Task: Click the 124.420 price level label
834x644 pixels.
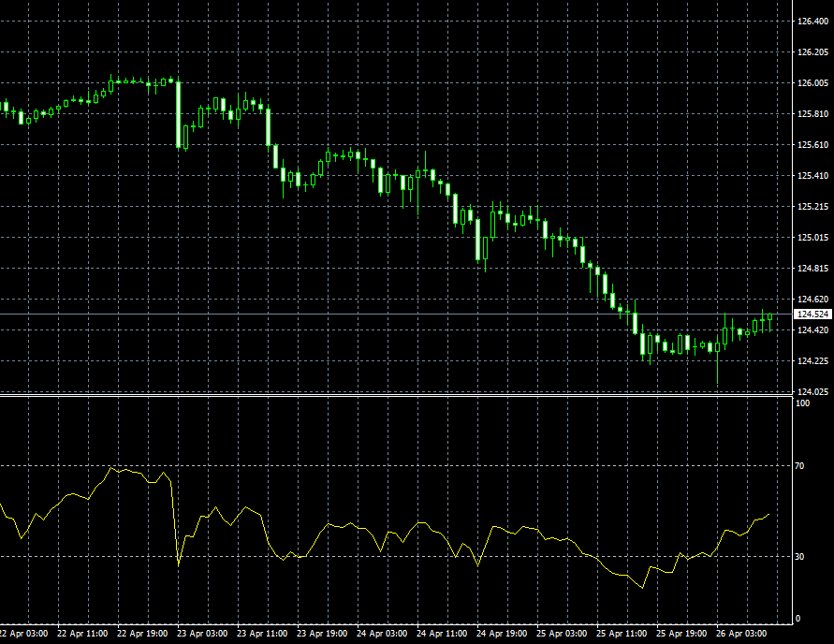Action: coord(812,329)
